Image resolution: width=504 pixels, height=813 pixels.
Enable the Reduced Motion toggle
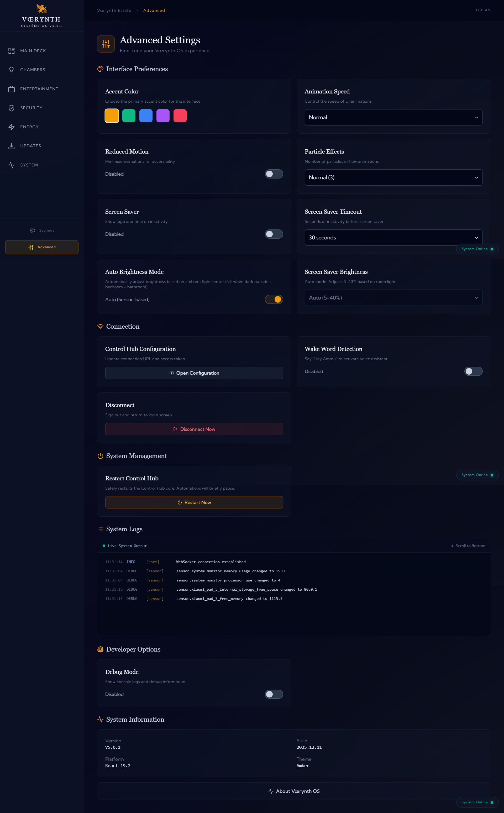pos(274,174)
